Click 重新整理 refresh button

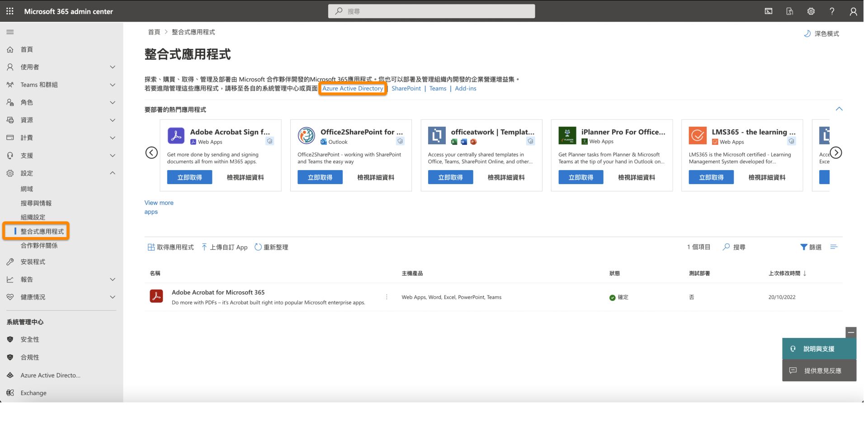271,247
